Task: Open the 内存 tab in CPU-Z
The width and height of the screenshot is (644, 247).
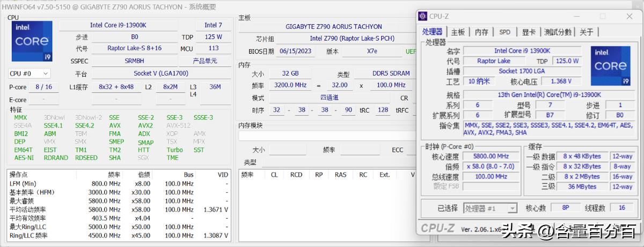Action: click(481, 32)
